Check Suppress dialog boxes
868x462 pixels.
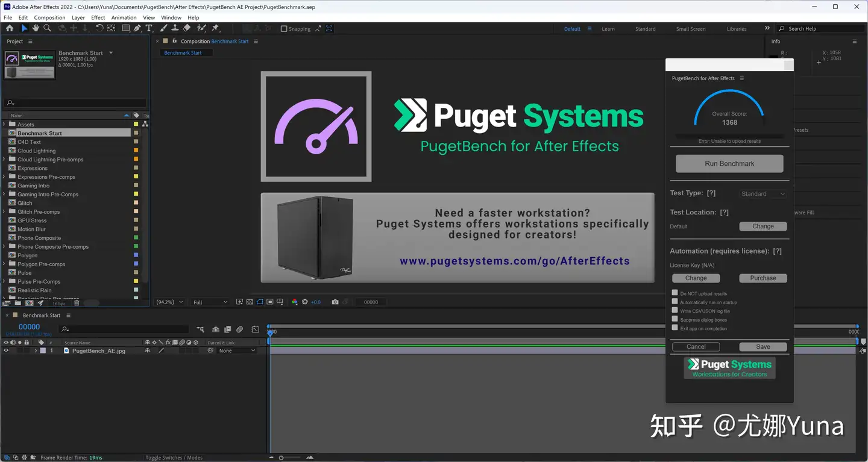(x=675, y=319)
